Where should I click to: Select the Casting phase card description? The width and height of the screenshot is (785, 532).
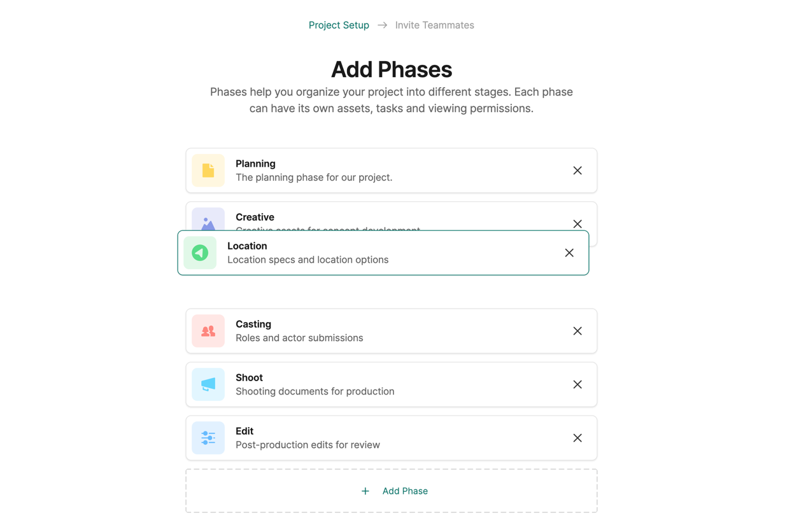tap(299, 338)
